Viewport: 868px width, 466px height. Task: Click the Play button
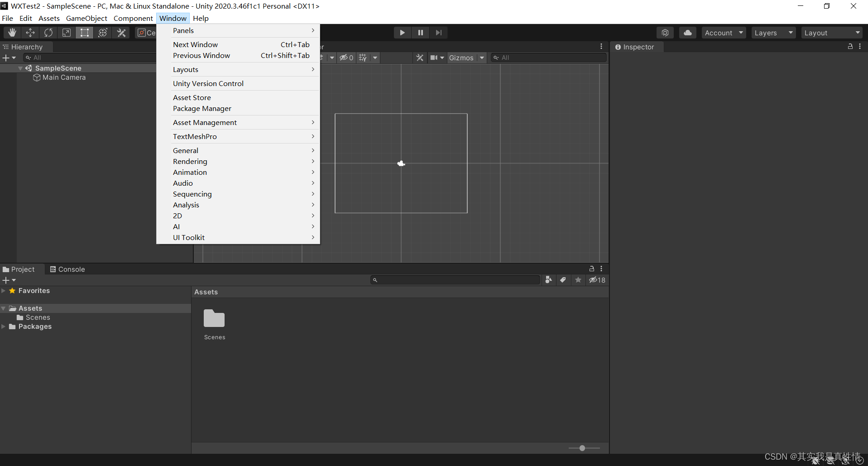click(402, 33)
